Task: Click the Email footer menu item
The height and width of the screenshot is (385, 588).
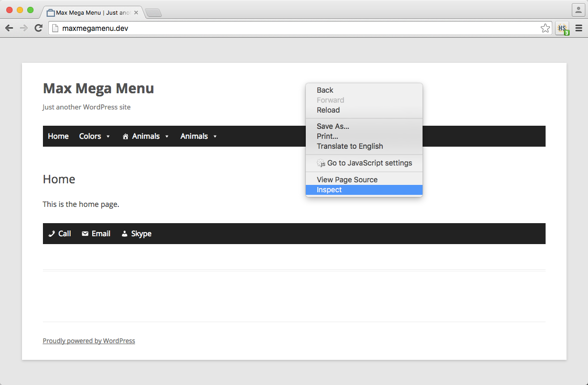Action: tap(96, 234)
